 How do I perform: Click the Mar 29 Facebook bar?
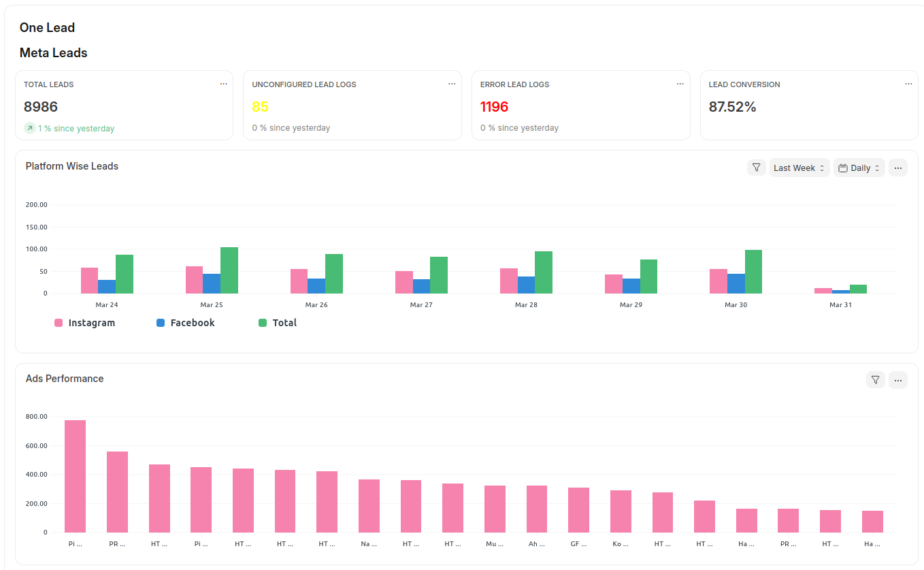[x=631, y=286]
